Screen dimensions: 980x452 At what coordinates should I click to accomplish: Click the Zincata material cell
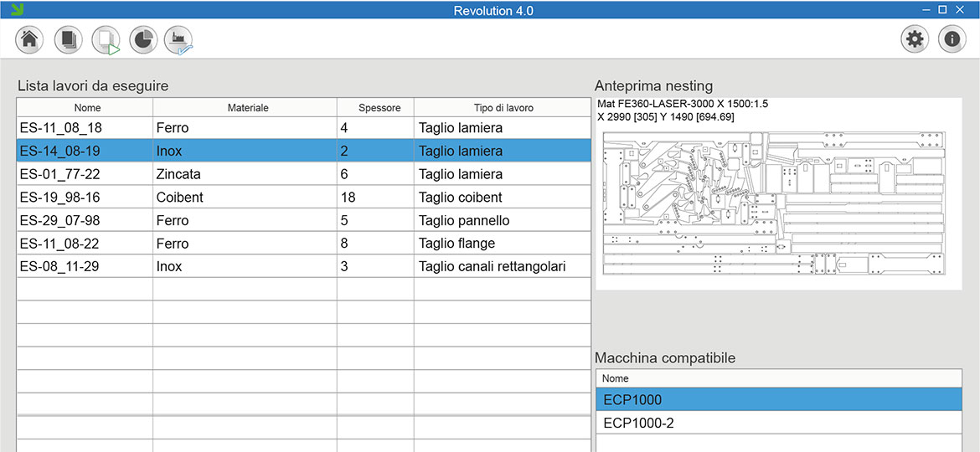coord(245,174)
